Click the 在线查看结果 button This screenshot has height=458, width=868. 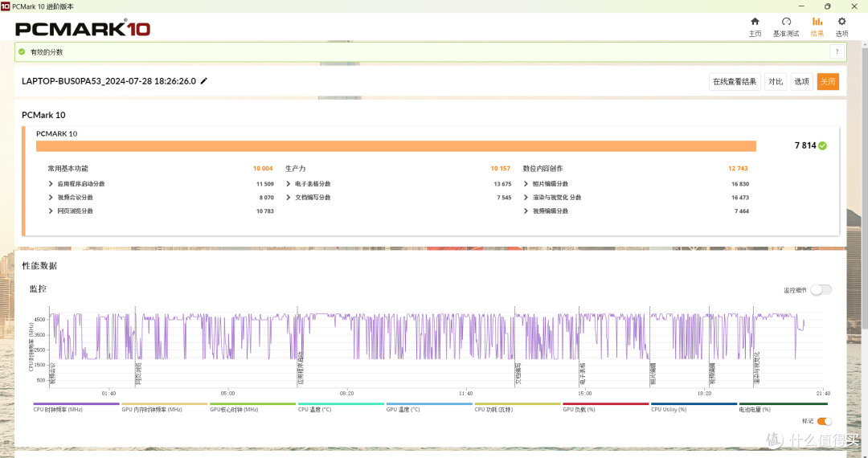coord(735,82)
